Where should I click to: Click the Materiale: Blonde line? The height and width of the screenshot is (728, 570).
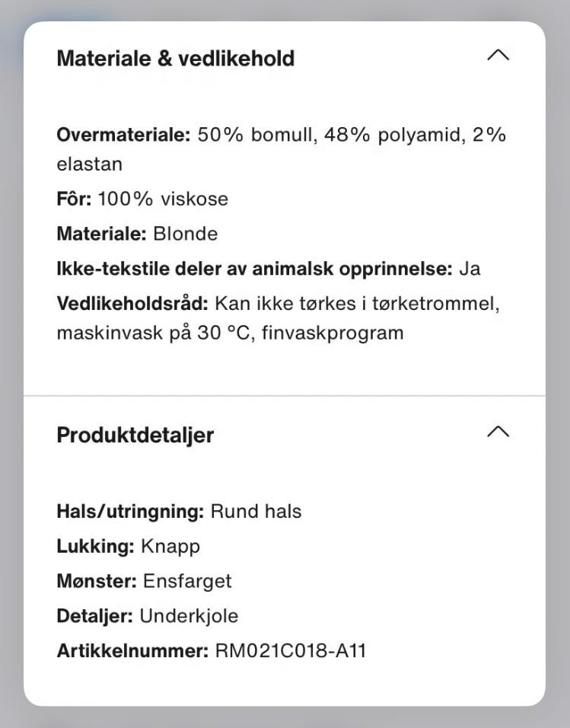point(137,234)
